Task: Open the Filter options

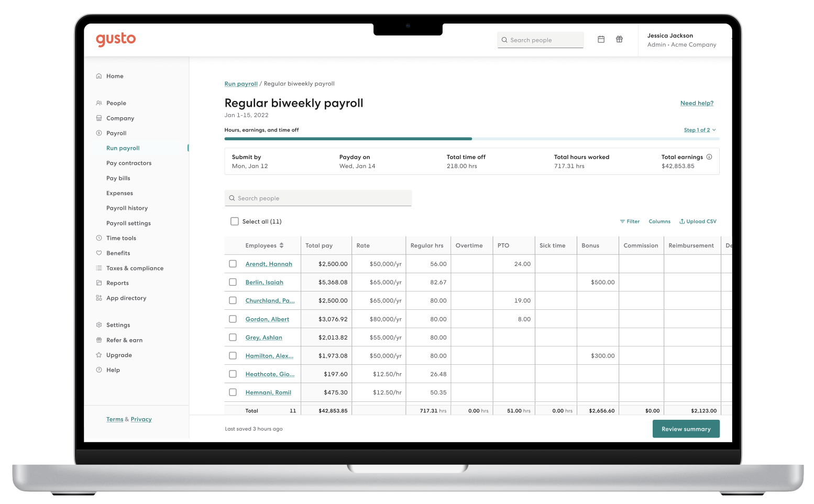Action: tap(630, 221)
